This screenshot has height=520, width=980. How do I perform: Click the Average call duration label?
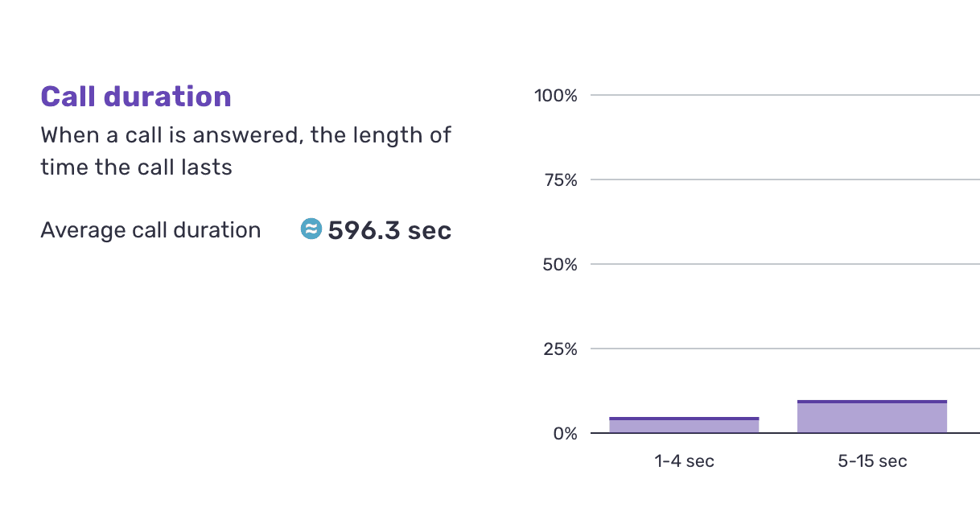[150, 230]
